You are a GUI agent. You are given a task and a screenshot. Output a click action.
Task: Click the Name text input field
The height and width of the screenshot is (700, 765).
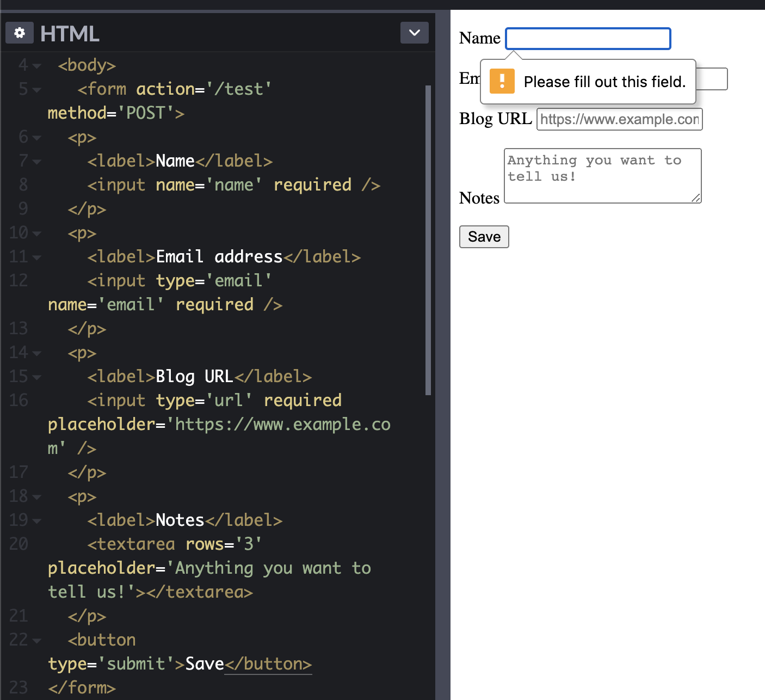tap(588, 39)
